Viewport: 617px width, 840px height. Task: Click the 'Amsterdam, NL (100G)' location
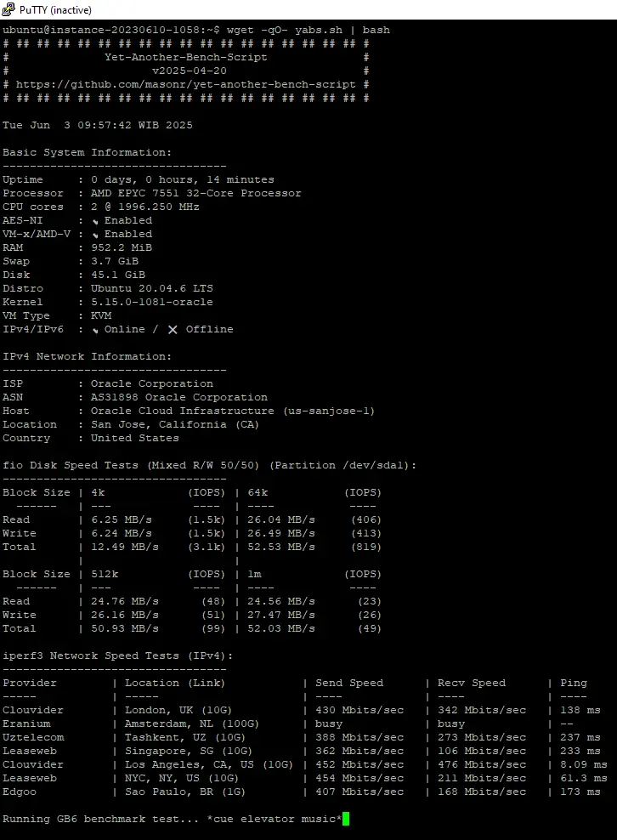192,724
